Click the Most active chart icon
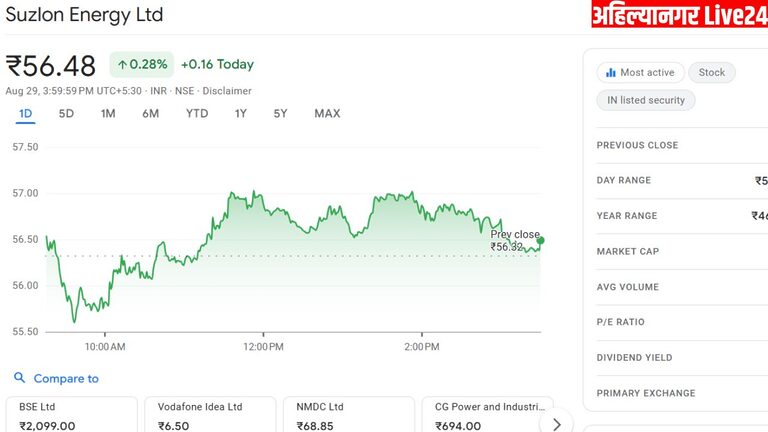Viewport: 768px width, 432px height. (609, 72)
